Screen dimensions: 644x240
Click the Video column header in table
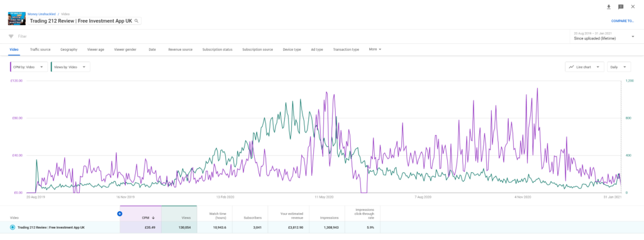coord(14,218)
